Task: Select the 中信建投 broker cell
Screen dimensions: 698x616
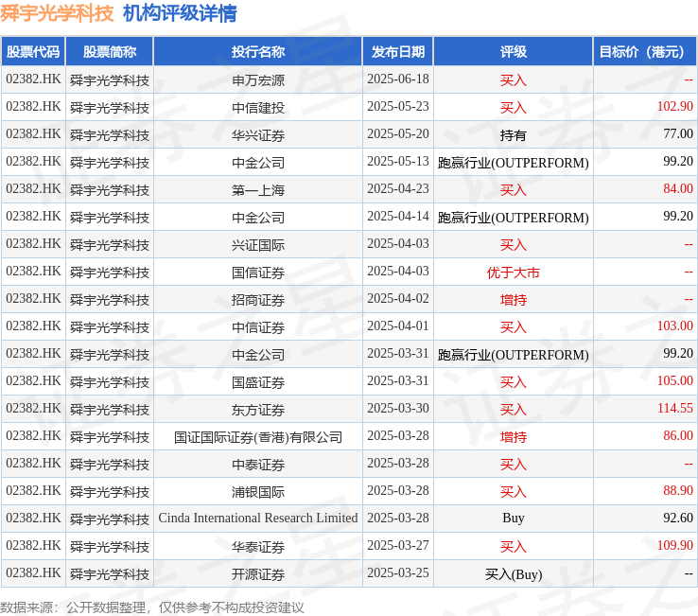Action: pyautogui.click(x=258, y=107)
